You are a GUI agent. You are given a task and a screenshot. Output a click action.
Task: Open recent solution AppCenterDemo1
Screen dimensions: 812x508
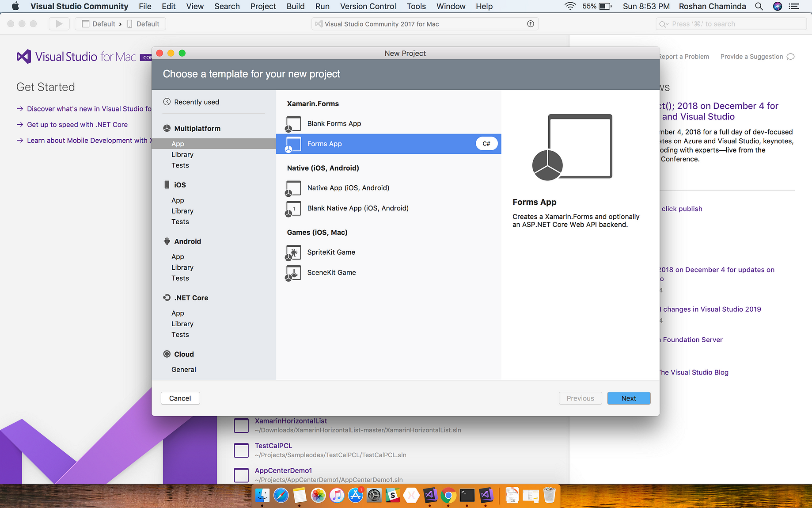[283, 470]
